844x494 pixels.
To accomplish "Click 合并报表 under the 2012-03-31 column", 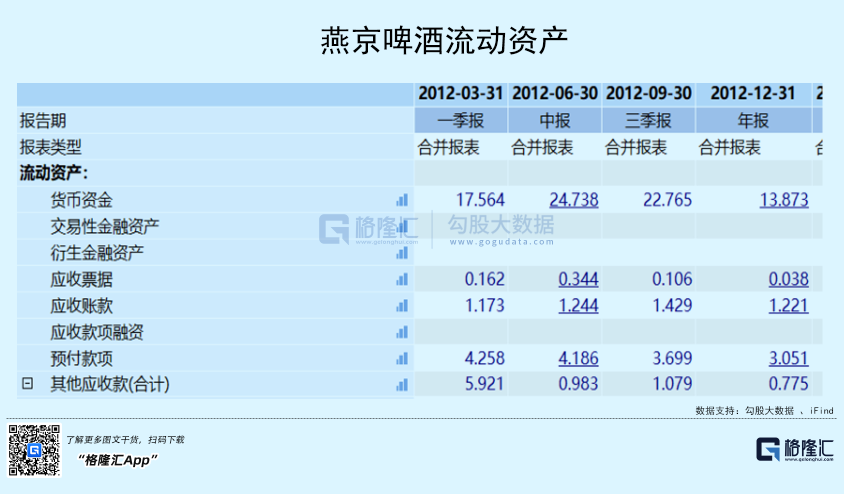I will point(448,147).
